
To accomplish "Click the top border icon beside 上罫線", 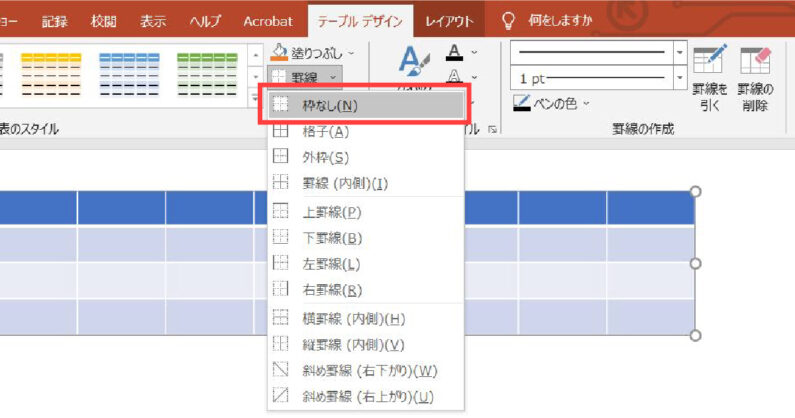I will pos(280,211).
